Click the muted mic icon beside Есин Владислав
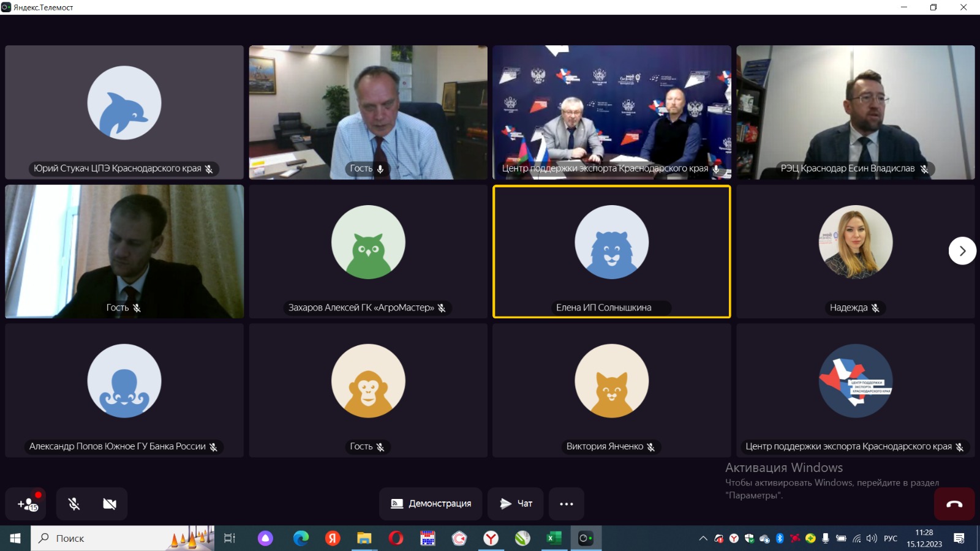Viewport: 980px width, 551px height. click(x=924, y=169)
